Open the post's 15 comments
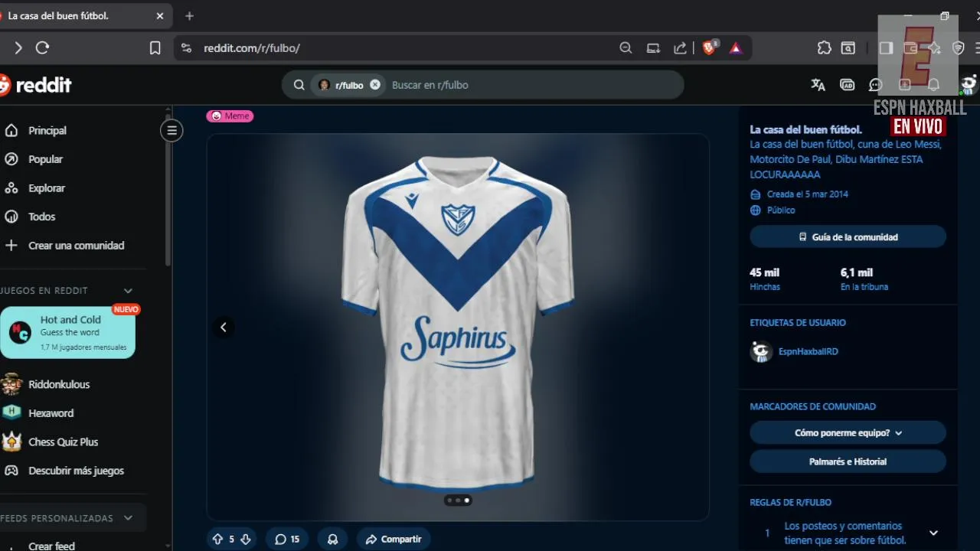The height and width of the screenshot is (551, 980). [x=287, y=540]
